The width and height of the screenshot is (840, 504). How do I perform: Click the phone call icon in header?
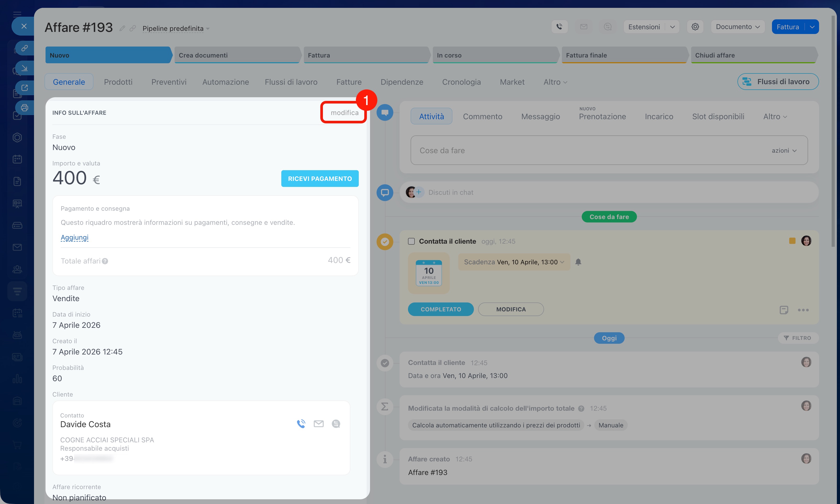click(559, 27)
